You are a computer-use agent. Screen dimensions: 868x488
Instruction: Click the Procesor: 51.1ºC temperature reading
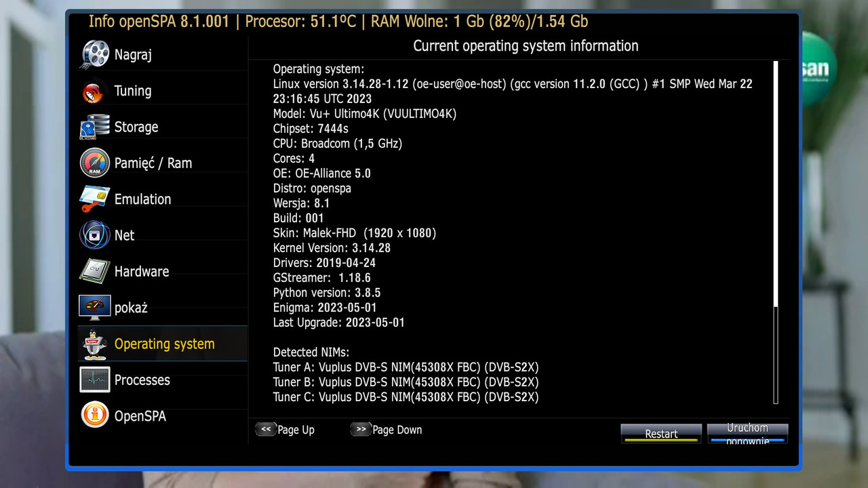click(300, 22)
